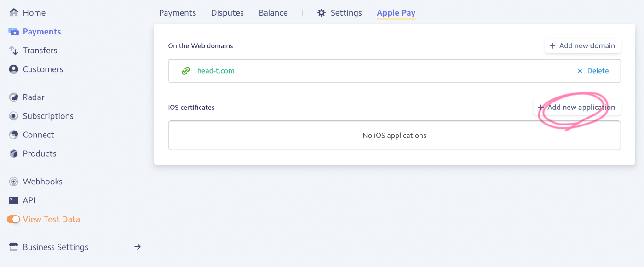
Task: Click the green link icon beside head-t.com
Action: 186,71
